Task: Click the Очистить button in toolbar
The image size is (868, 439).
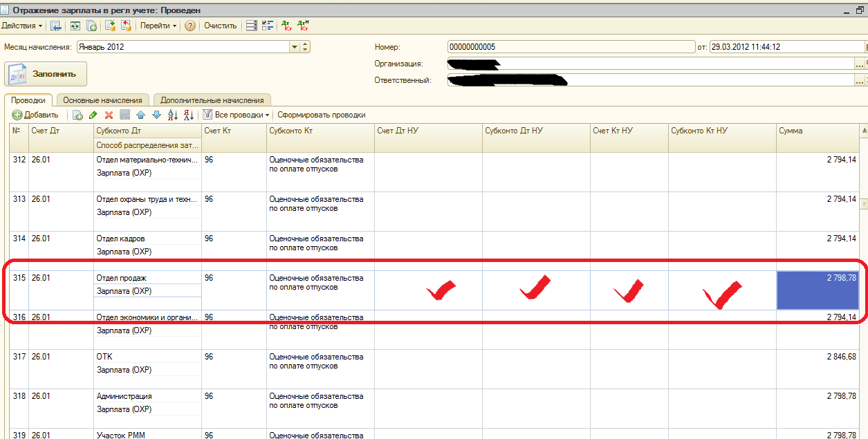Action: 220,26
